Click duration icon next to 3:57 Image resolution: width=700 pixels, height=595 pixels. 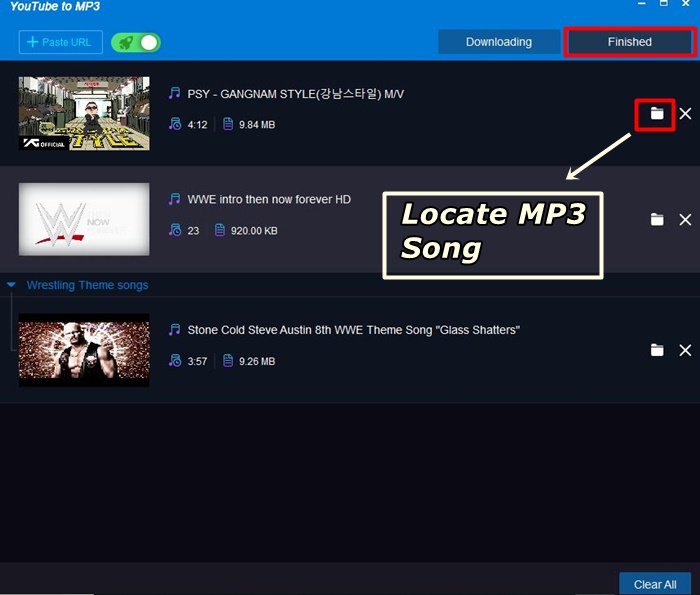175,360
